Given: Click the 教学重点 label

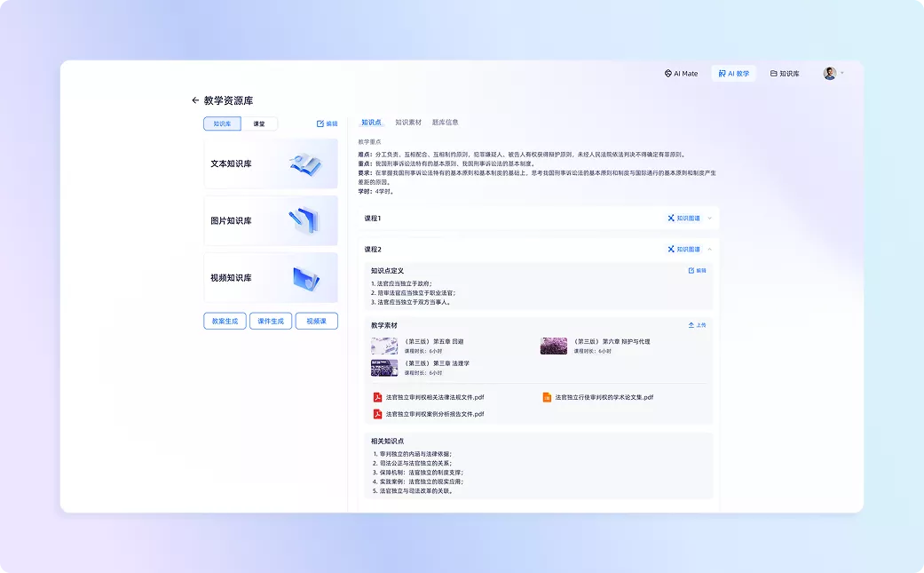Looking at the screenshot, I should [x=369, y=142].
